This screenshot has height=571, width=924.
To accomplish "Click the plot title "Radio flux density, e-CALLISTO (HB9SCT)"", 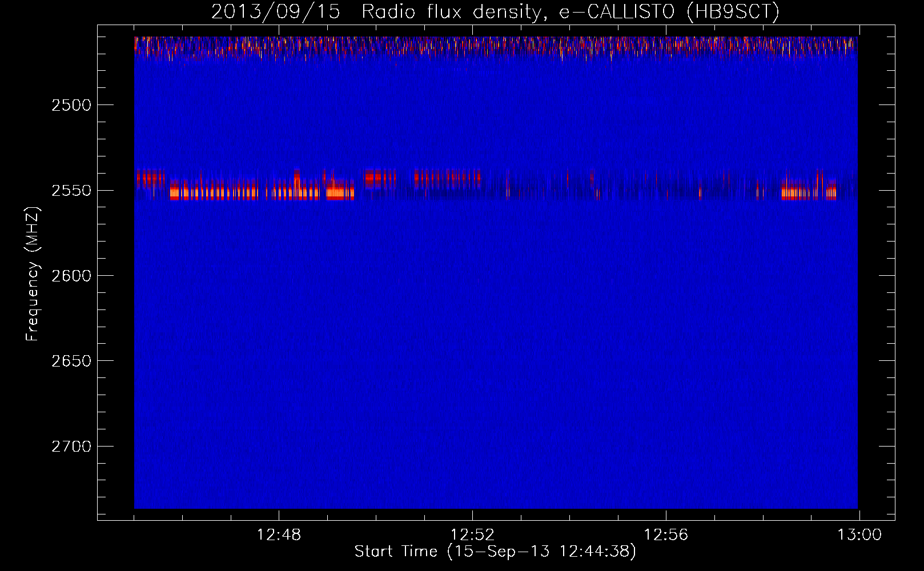I will (571, 11).
